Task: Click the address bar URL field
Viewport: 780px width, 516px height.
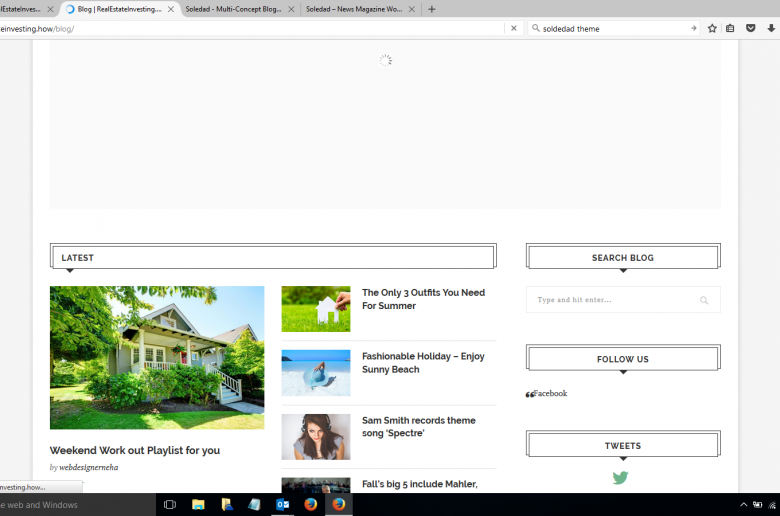Action: 251,29
